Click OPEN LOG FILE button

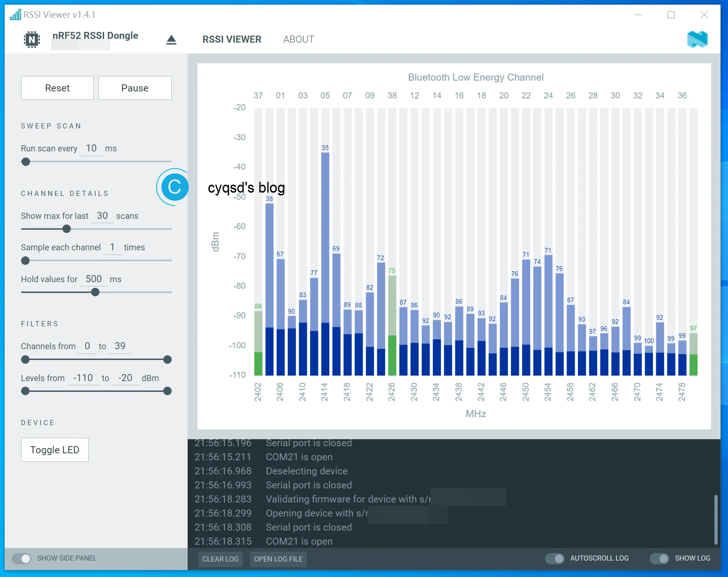pos(278,559)
